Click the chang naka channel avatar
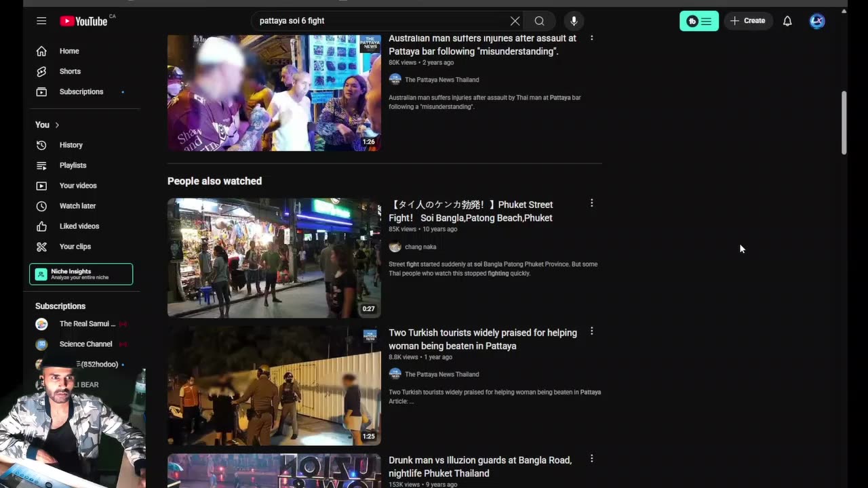This screenshot has height=488, width=868. [395, 247]
